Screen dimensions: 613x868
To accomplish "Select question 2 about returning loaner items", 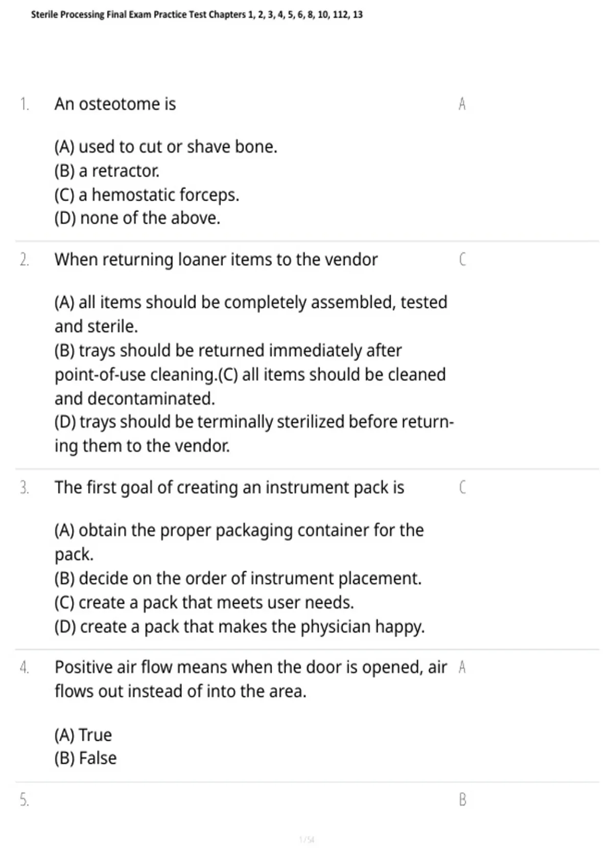I will (x=216, y=260).
